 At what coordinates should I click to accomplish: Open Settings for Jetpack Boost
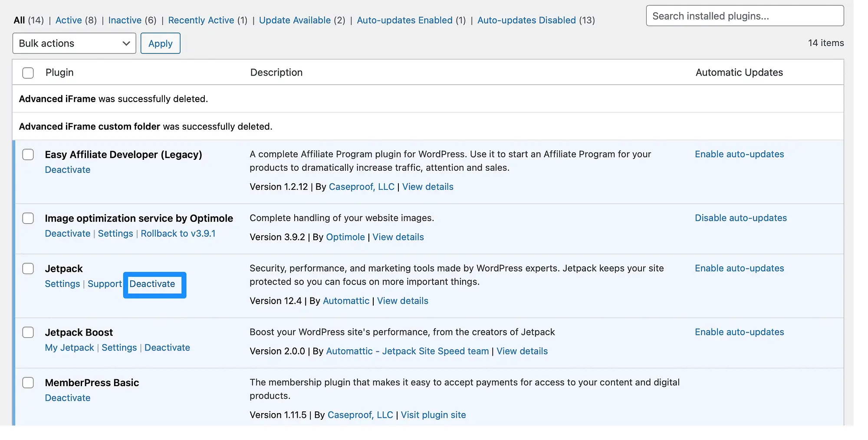click(x=119, y=348)
